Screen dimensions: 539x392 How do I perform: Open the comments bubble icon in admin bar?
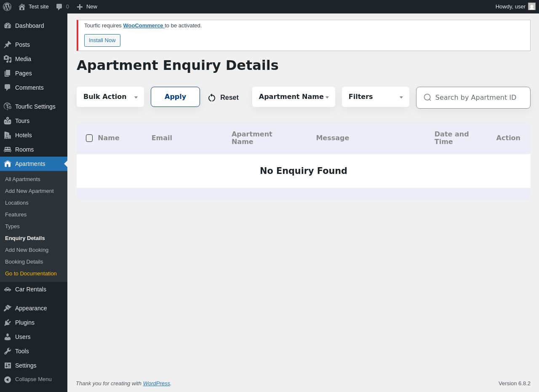click(59, 7)
